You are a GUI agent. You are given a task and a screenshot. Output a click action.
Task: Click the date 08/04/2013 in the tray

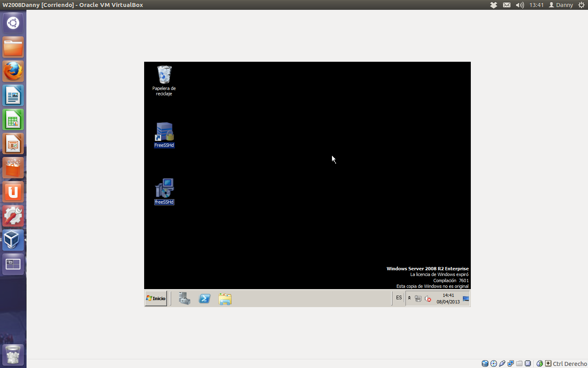448,302
